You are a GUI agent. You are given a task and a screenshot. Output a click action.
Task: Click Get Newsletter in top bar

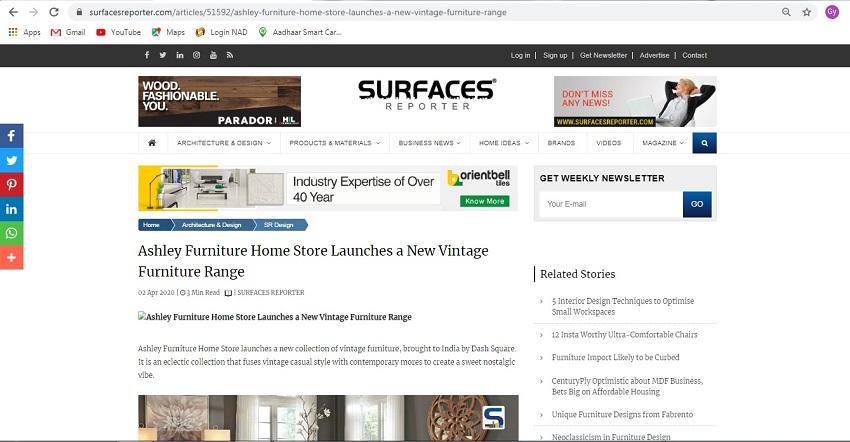(603, 55)
